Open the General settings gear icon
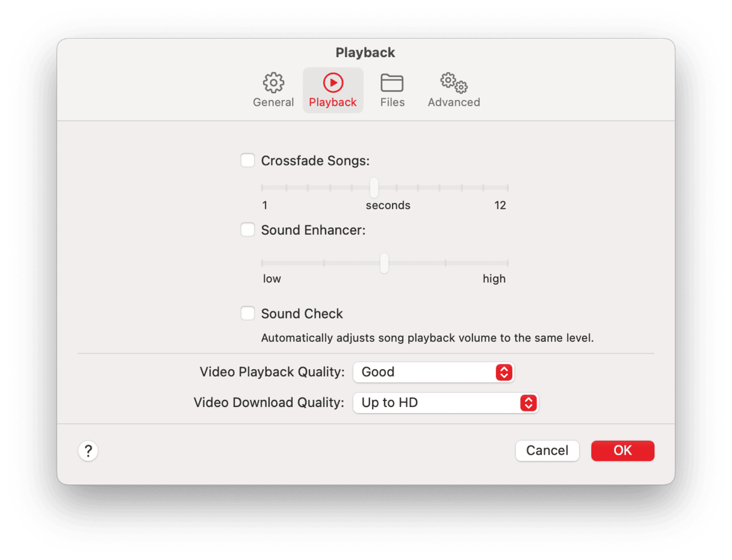Image resolution: width=732 pixels, height=560 pixels. (x=273, y=82)
